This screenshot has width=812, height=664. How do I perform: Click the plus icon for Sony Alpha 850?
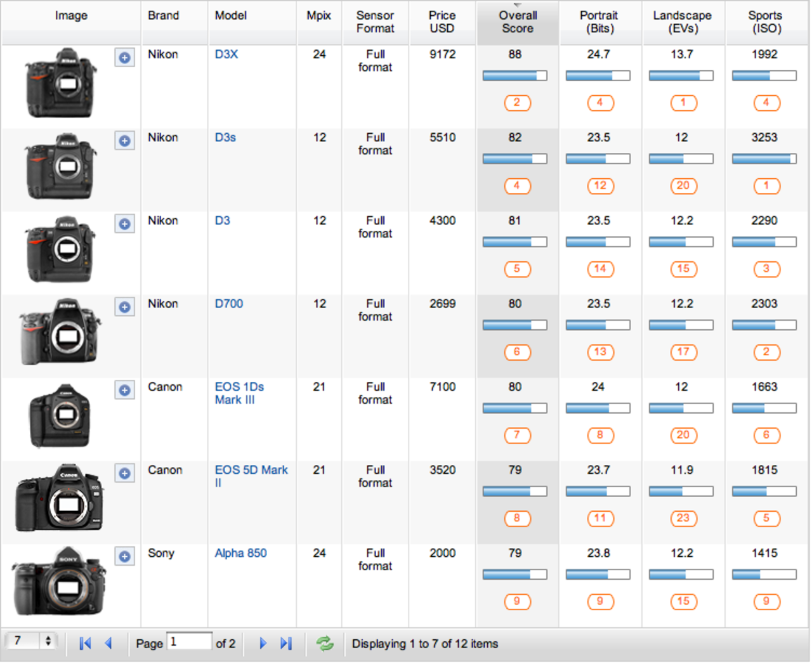[125, 556]
